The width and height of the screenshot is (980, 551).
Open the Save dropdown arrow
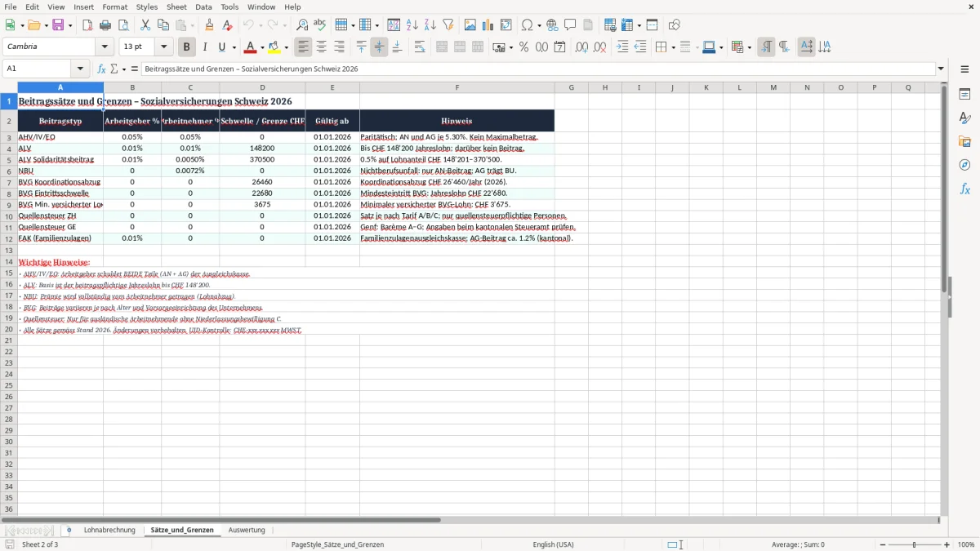70,25
